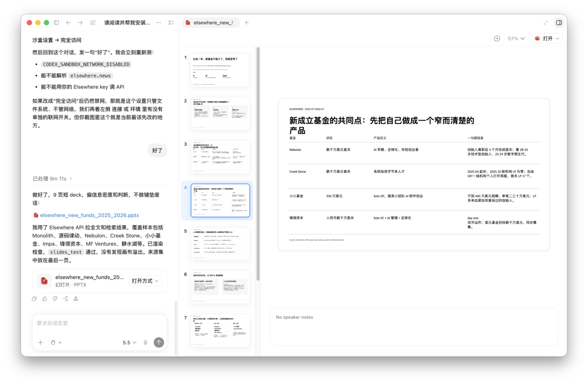Select slide 4 thumbnail
Image resolution: width=588 pixels, height=384 pixels.
coord(220,200)
